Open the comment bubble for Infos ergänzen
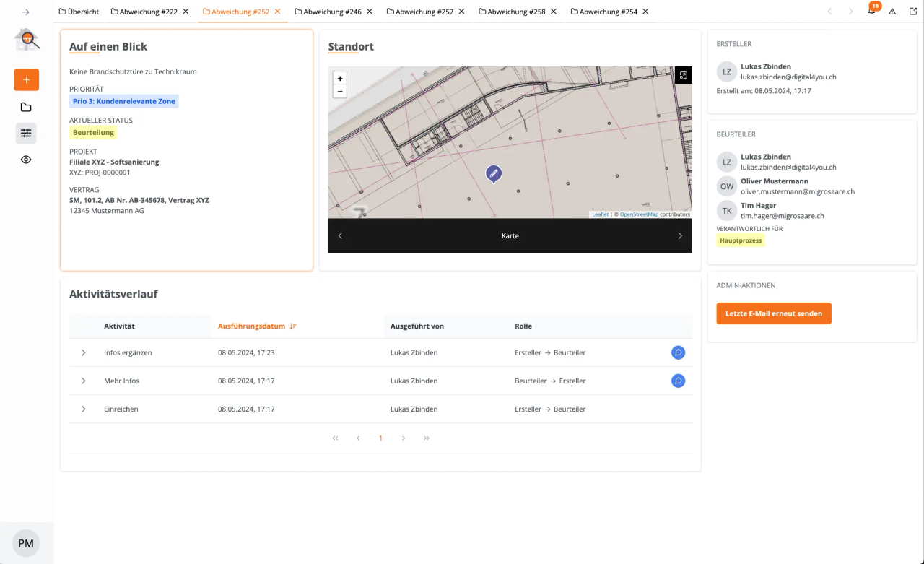The width and height of the screenshot is (924, 564). pyautogui.click(x=678, y=352)
